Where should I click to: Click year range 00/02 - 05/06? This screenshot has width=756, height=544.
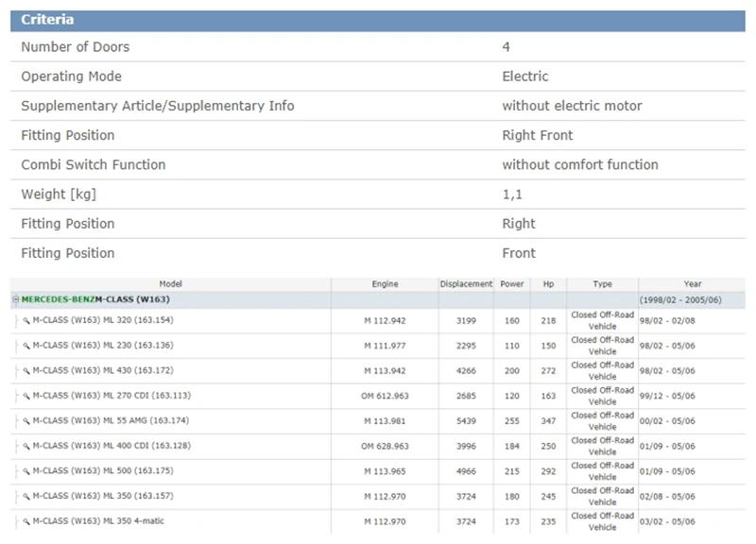click(x=667, y=420)
